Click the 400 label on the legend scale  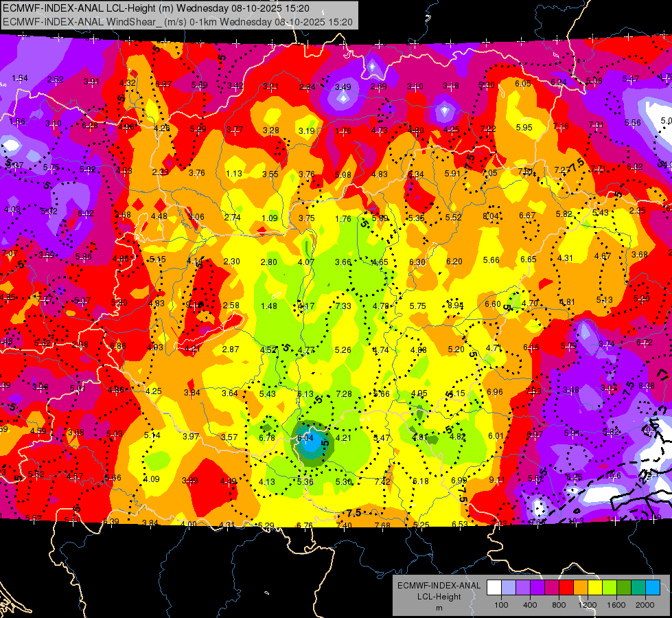click(530, 605)
